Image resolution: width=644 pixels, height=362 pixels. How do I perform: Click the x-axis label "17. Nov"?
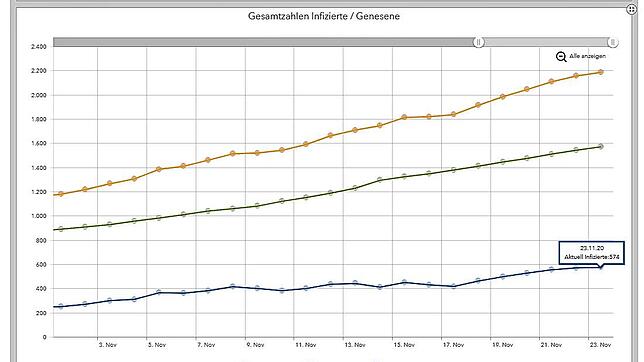453,345
